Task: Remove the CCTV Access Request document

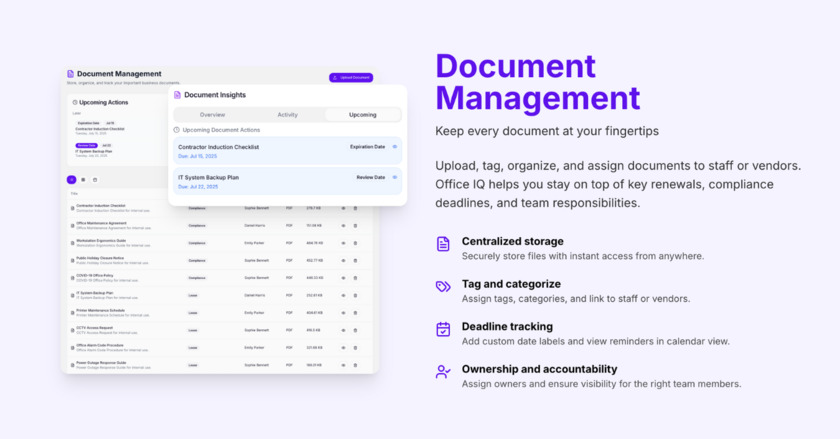Action: pyautogui.click(x=355, y=330)
